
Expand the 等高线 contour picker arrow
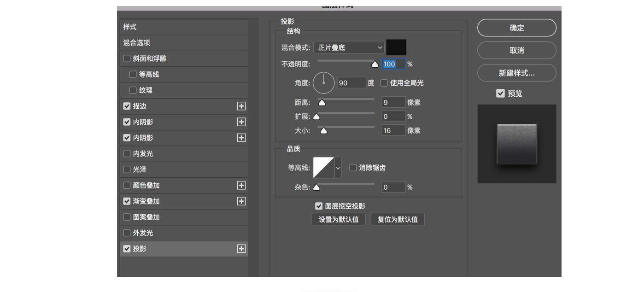pyautogui.click(x=338, y=168)
